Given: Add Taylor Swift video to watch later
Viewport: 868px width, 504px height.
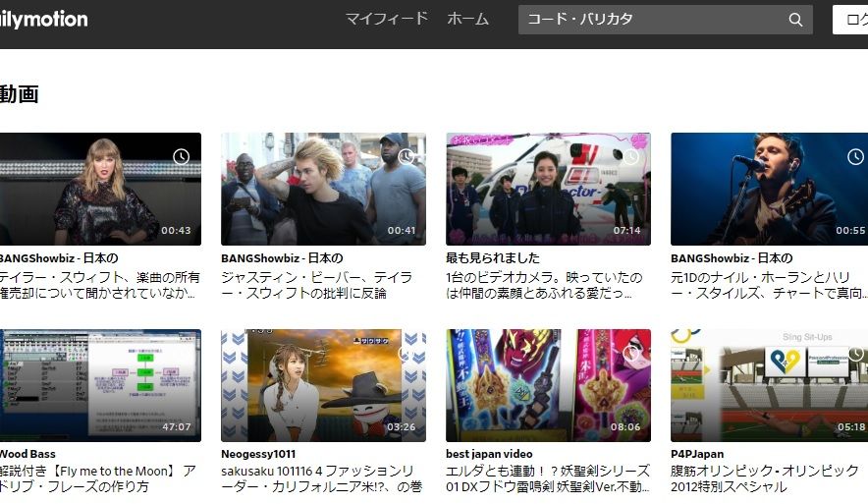Looking at the screenshot, I should pyautogui.click(x=182, y=157).
